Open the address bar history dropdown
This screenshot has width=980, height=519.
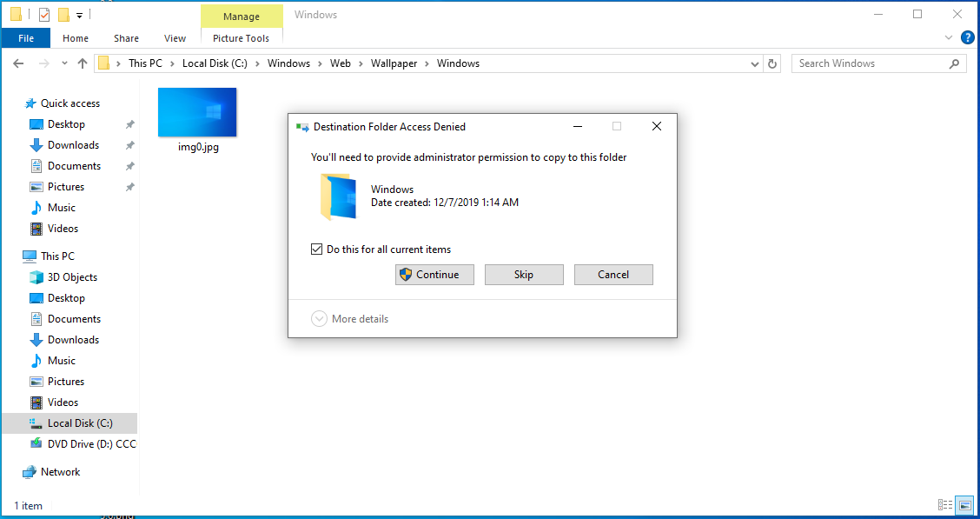(755, 63)
